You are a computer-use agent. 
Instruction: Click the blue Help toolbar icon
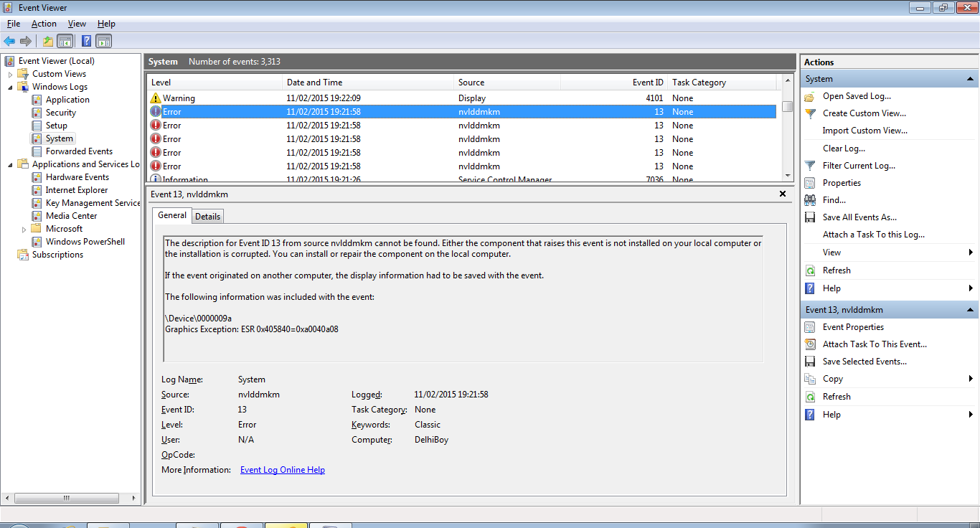click(x=86, y=41)
